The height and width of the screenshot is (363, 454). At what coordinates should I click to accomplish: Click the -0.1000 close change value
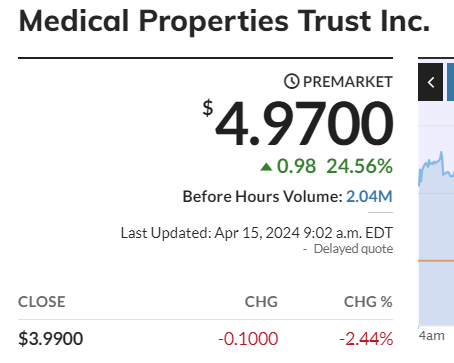pyautogui.click(x=248, y=339)
